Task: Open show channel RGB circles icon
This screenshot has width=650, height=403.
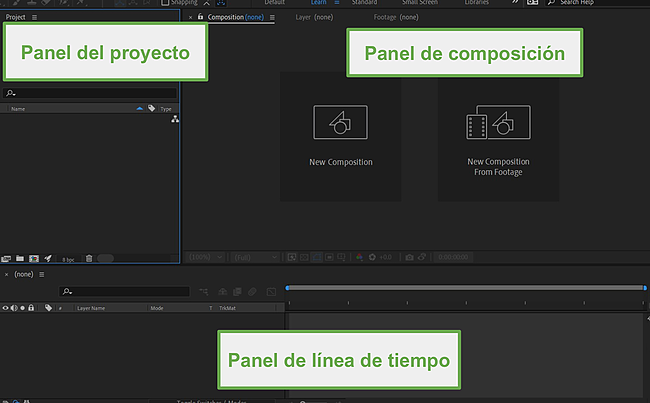Action: pyautogui.click(x=359, y=257)
